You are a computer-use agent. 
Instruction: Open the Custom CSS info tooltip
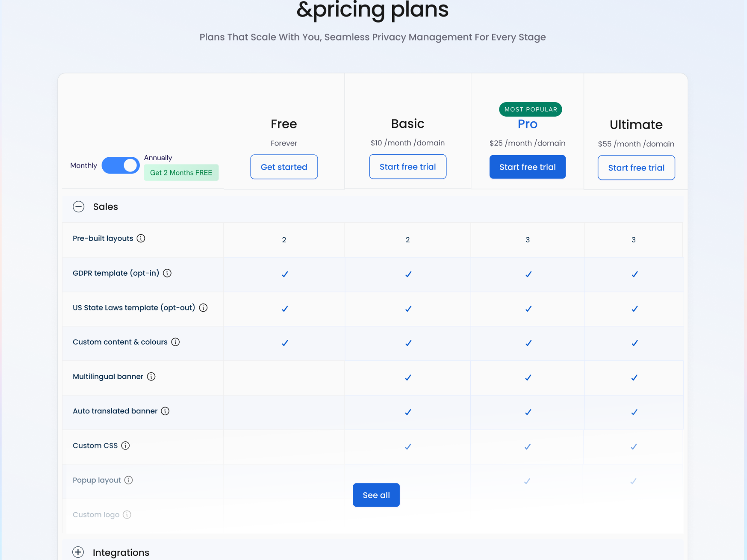point(125,446)
